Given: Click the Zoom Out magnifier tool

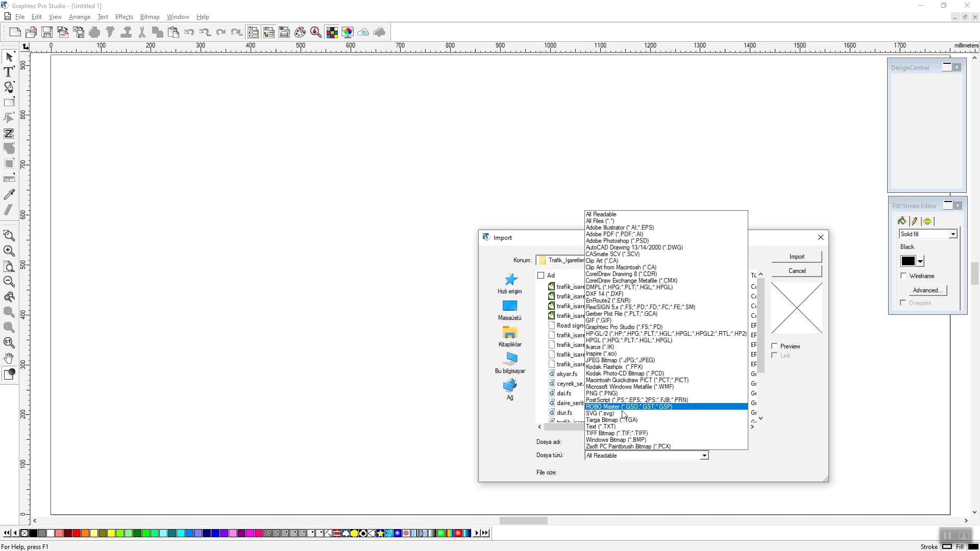Looking at the screenshot, I should (9, 282).
